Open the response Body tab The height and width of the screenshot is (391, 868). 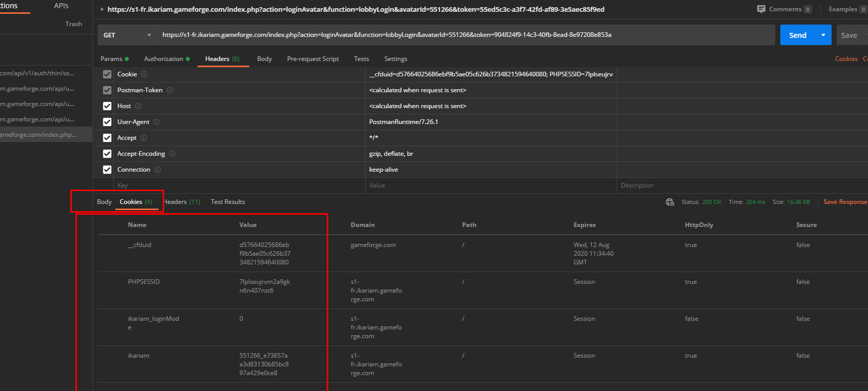pyautogui.click(x=104, y=202)
